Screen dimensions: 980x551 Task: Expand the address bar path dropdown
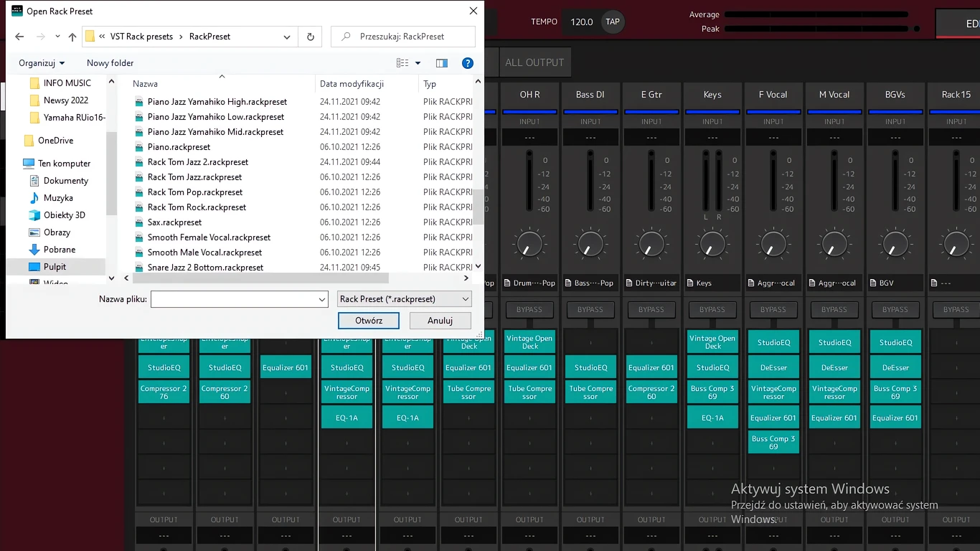pos(287,37)
